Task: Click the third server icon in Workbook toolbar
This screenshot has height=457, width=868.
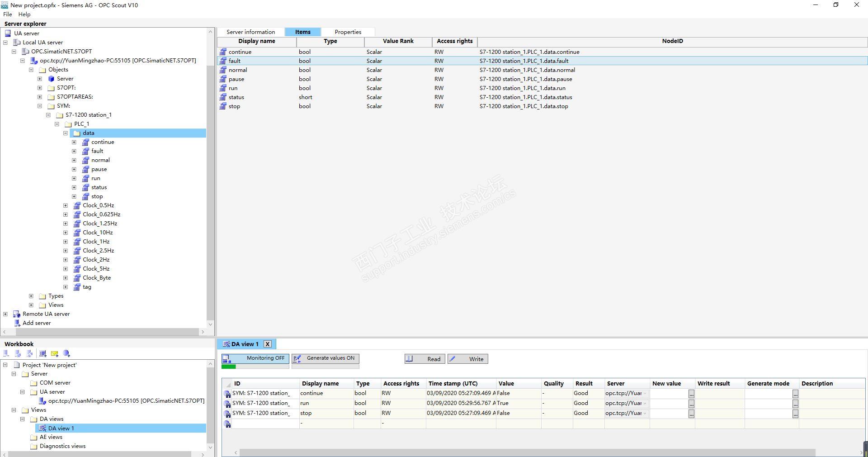Action: (x=30, y=353)
